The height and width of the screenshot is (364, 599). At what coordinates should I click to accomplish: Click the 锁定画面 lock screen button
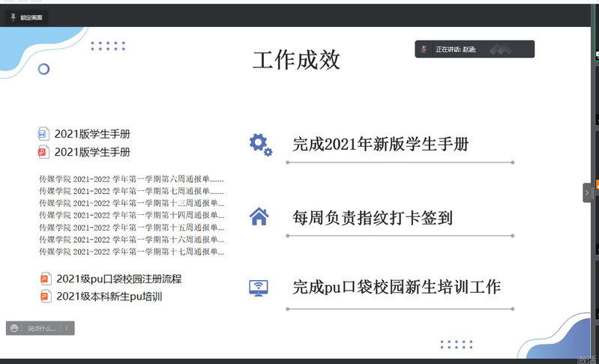tap(31, 16)
